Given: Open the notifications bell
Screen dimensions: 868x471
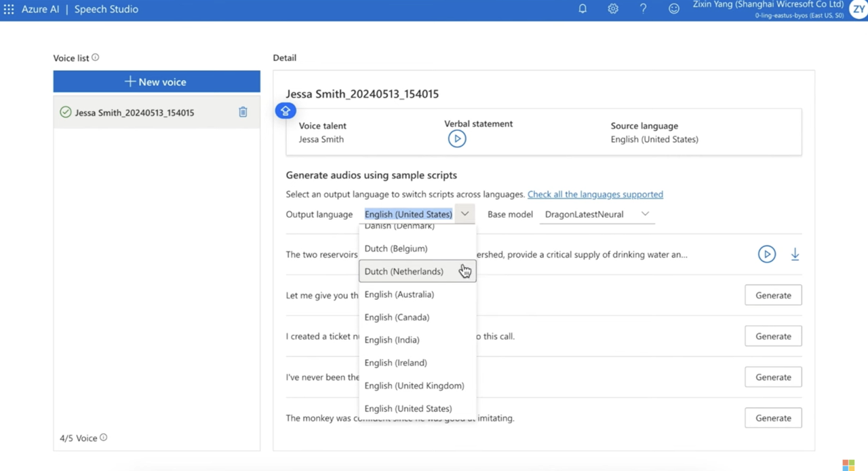Looking at the screenshot, I should pyautogui.click(x=583, y=9).
